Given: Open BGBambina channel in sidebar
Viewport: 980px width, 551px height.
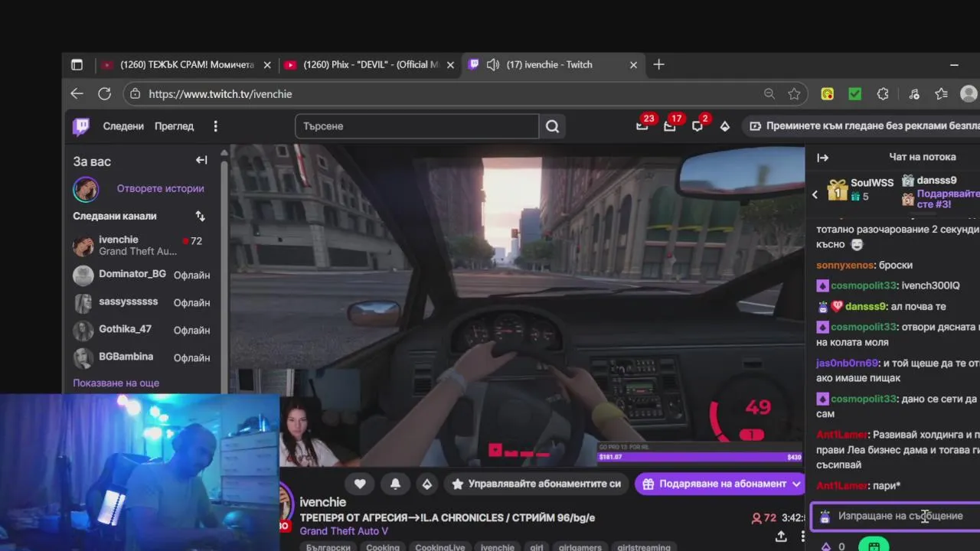Looking at the screenshot, I should pos(142,357).
